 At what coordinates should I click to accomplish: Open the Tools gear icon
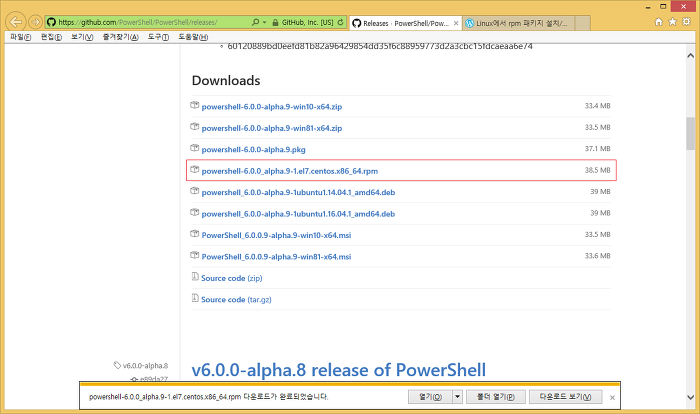[x=687, y=21]
